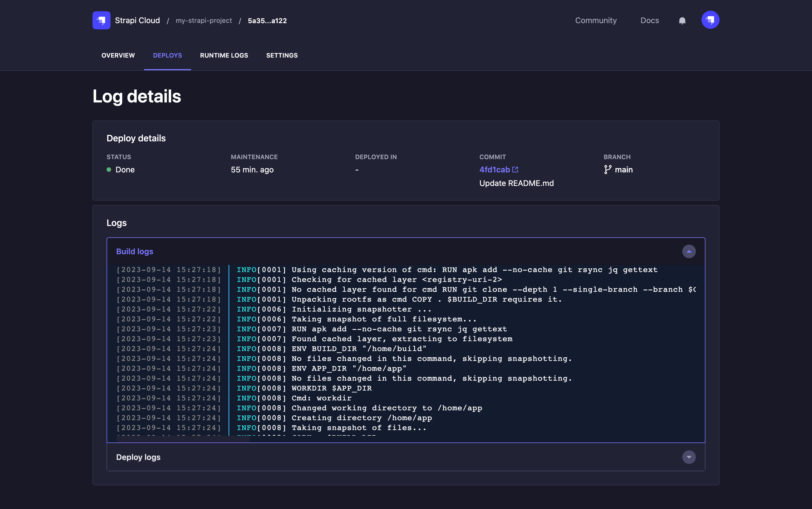
Task: Click the Deploy logs section header
Action: coord(138,457)
